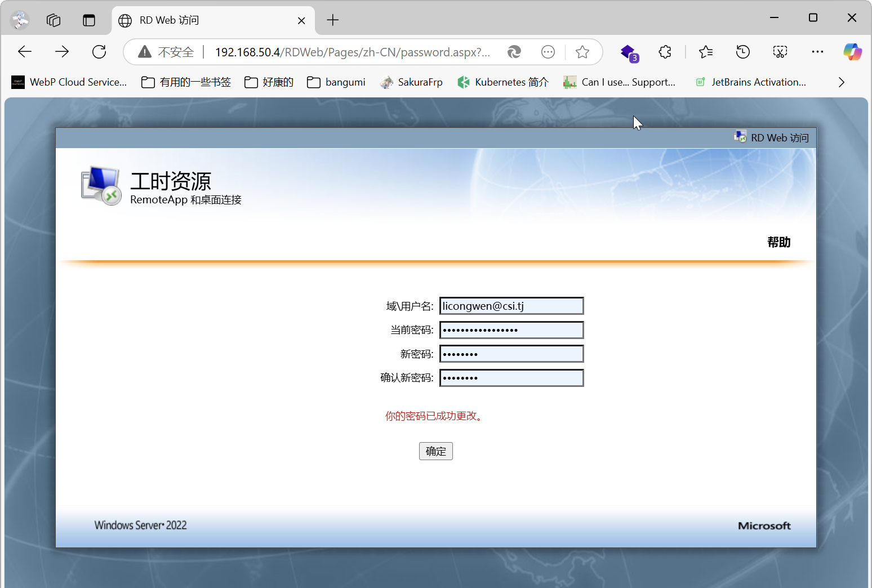Open a new tab with plus button

coord(333,20)
